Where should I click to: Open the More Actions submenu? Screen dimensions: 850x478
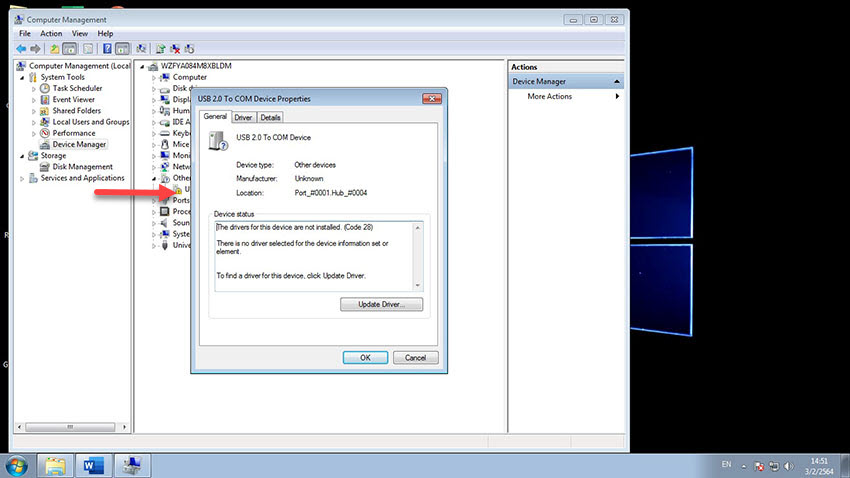click(x=550, y=96)
